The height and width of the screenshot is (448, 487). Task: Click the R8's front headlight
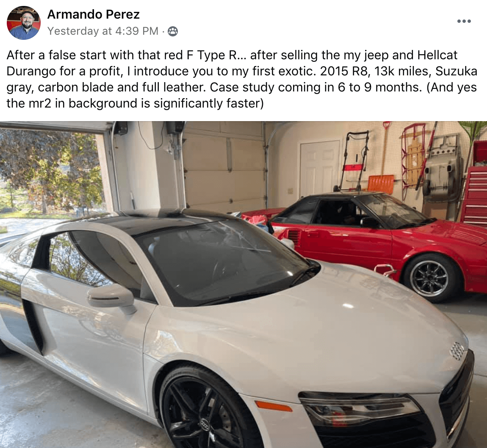(x=360, y=409)
